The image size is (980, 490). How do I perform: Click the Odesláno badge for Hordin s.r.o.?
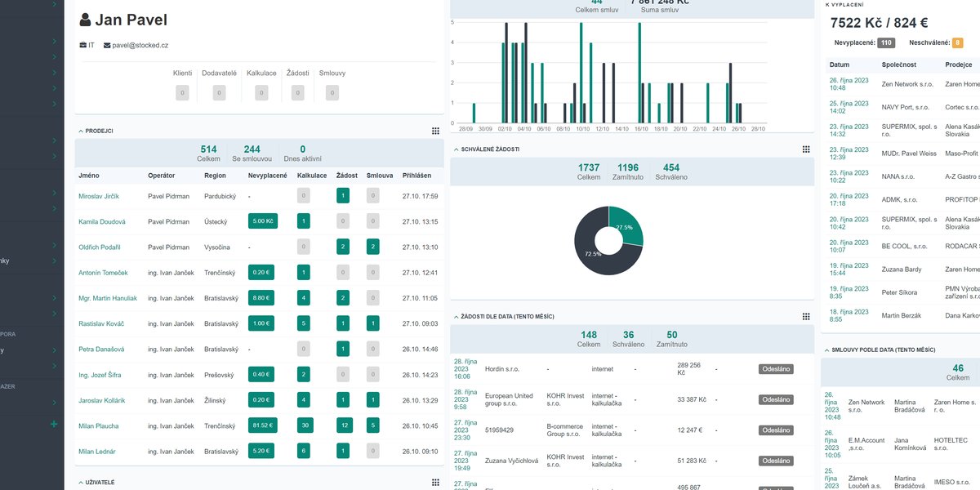[x=776, y=369]
